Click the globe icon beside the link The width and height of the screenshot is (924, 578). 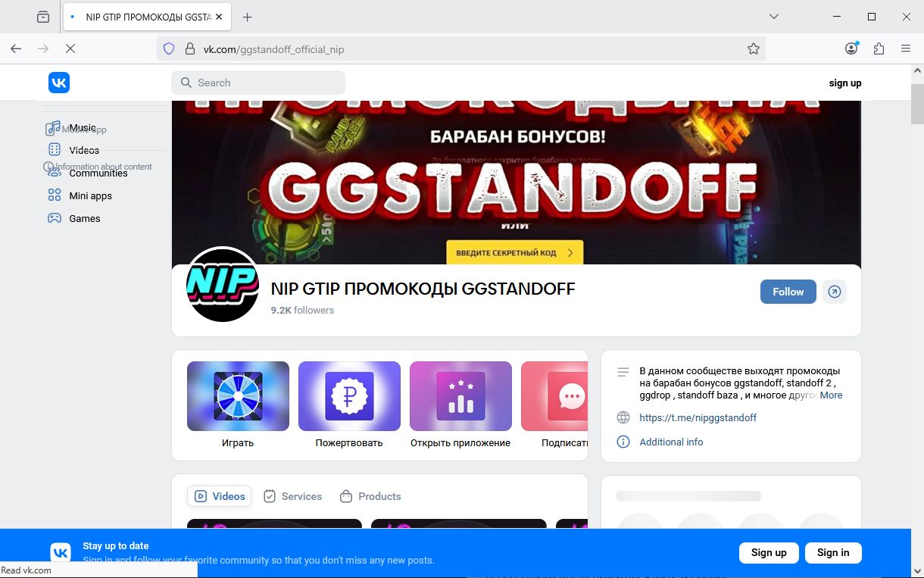point(623,417)
